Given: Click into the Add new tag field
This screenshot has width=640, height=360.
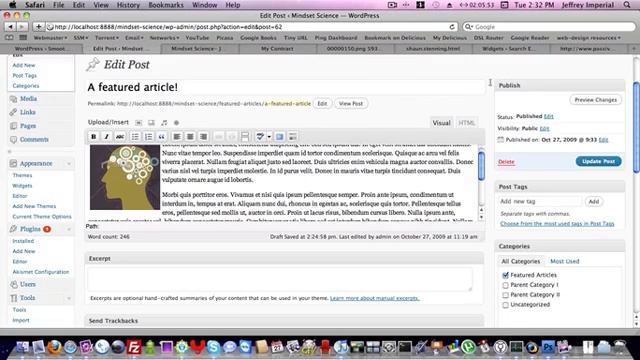Looking at the screenshot, I should [x=540, y=202].
